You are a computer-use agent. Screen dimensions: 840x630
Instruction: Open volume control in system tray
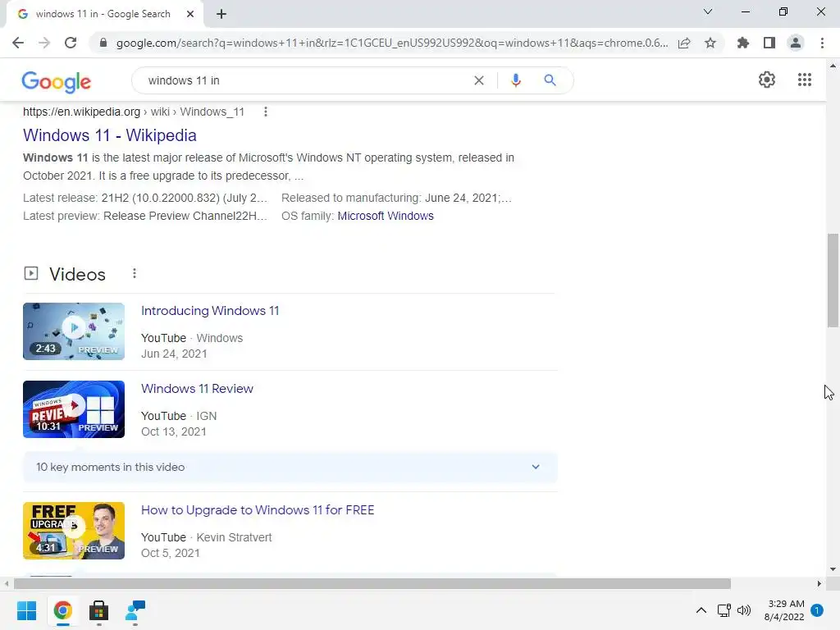tap(743, 610)
